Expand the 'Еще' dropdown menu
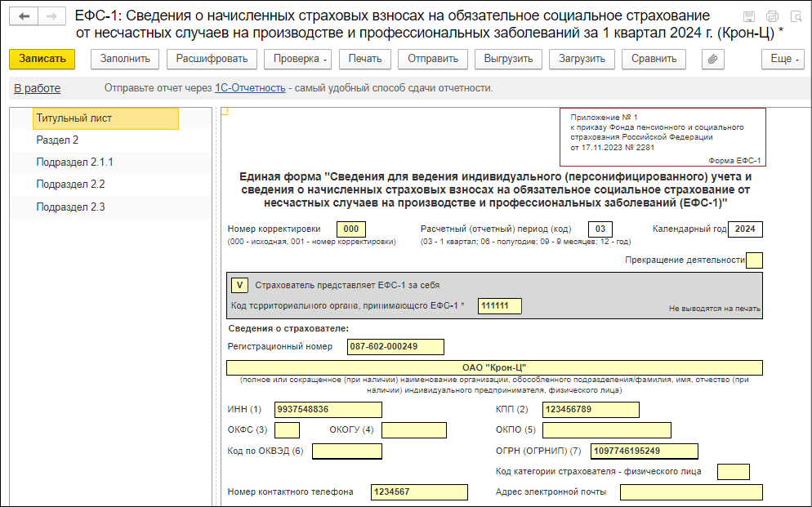812x507 pixels. pos(783,59)
